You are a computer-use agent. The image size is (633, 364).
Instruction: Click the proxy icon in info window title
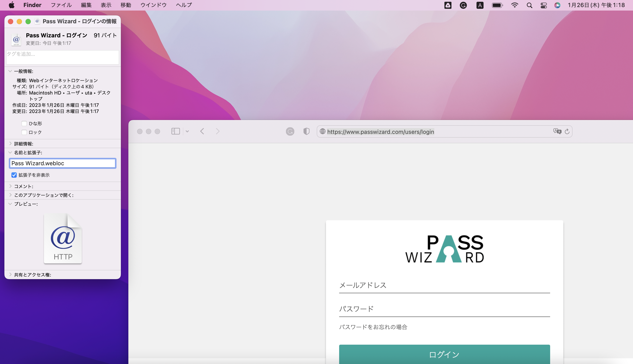tap(37, 21)
